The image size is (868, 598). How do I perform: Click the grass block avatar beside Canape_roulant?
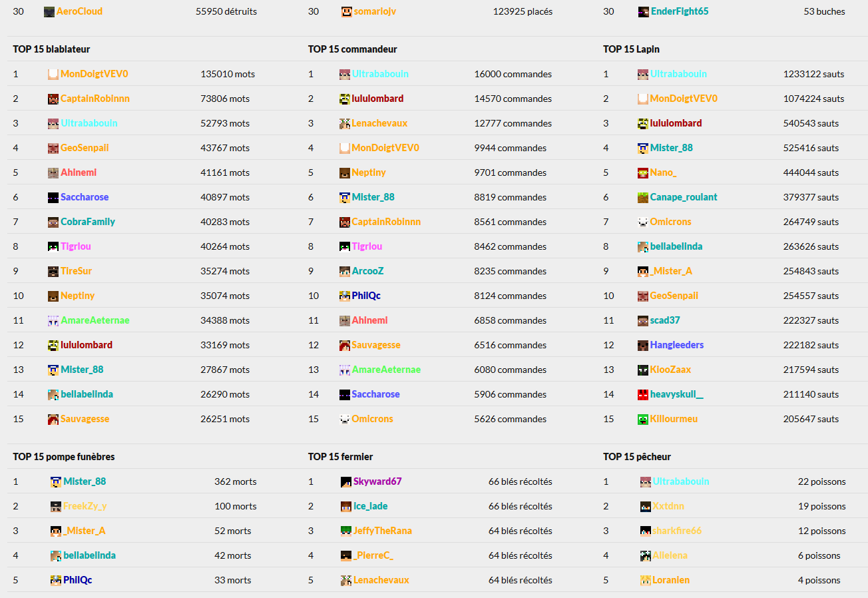click(643, 197)
